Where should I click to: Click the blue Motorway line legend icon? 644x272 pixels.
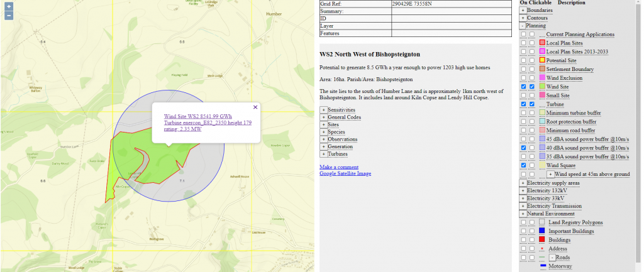tap(543, 266)
